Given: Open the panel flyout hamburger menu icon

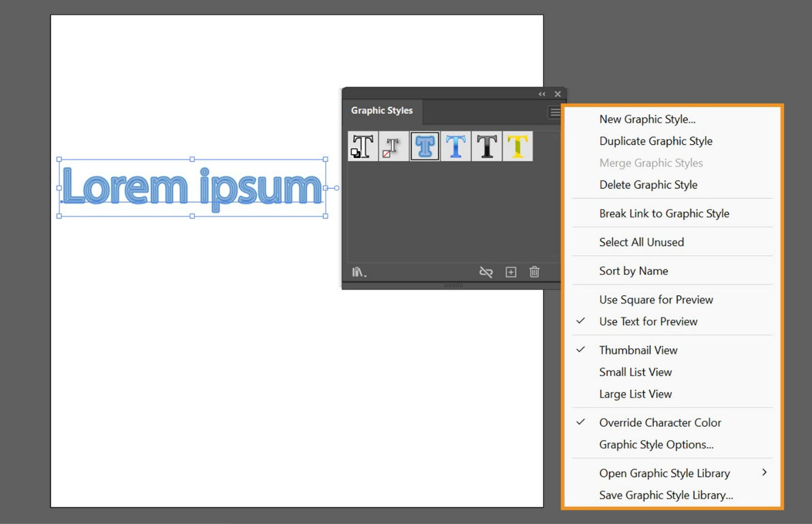Looking at the screenshot, I should pyautogui.click(x=555, y=112).
